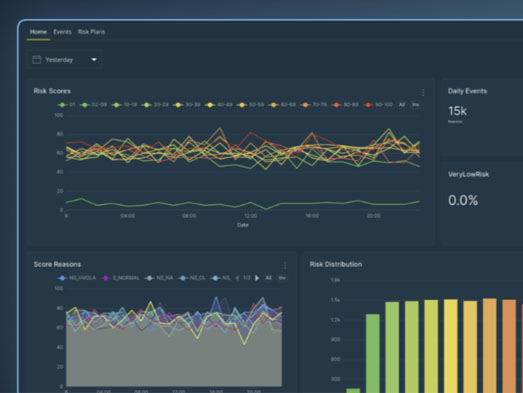This screenshot has height=393, width=523.
Task: Go to next Score Reasons legend page
Action: [257, 278]
